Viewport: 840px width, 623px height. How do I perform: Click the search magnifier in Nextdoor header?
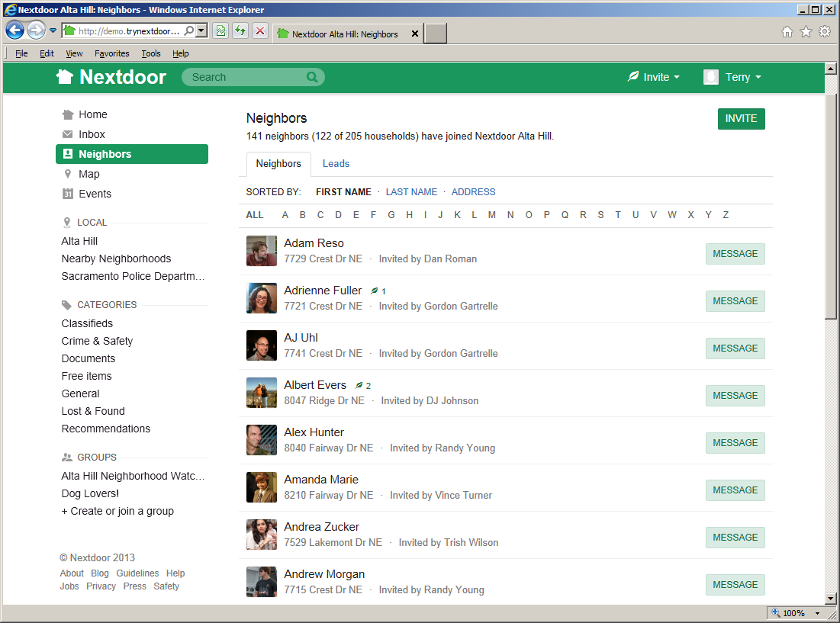(x=312, y=77)
